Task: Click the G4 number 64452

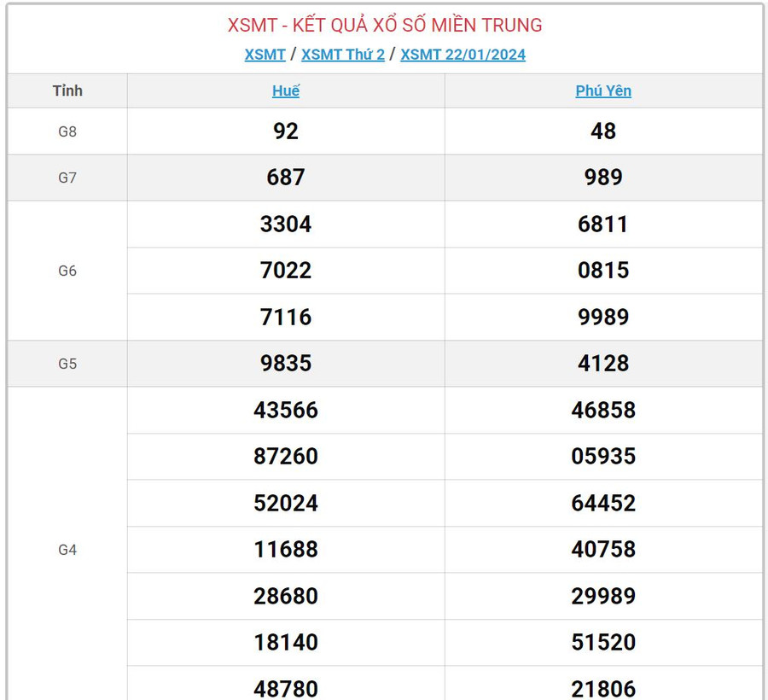Action: click(x=603, y=504)
